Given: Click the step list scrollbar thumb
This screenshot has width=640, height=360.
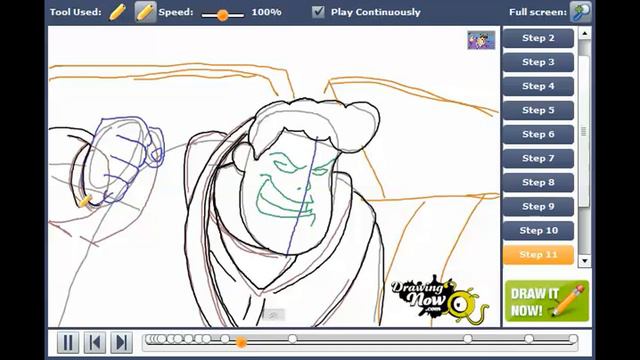Looking at the screenshot, I should coord(584,131).
